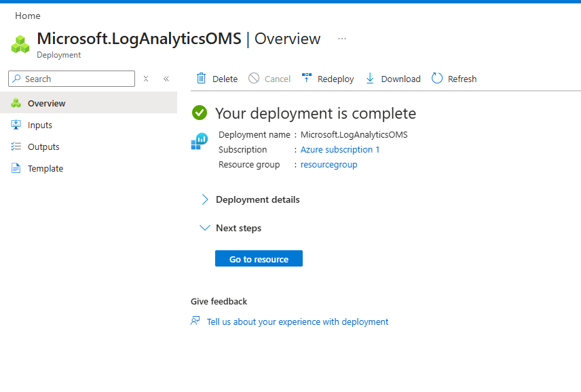
Task: Click the Cancel circle-slash icon
Action: coord(254,79)
